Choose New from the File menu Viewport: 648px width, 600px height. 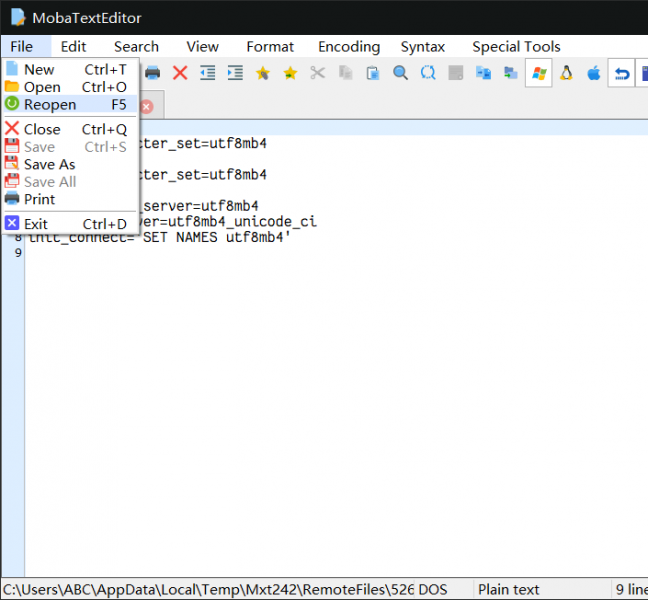coord(70,69)
